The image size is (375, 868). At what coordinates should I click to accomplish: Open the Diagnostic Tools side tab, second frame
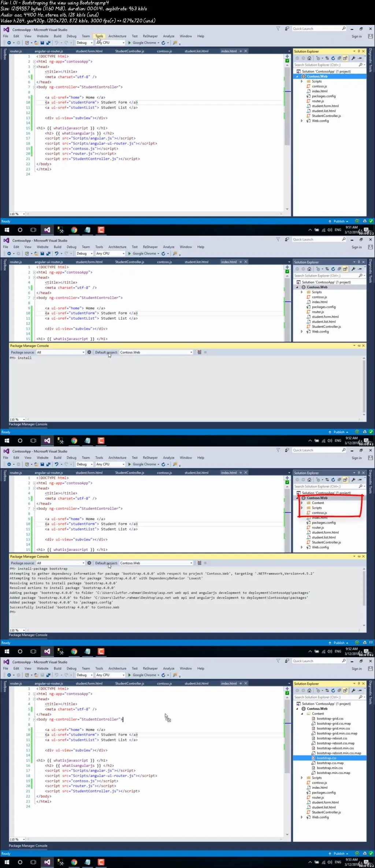tap(370, 271)
